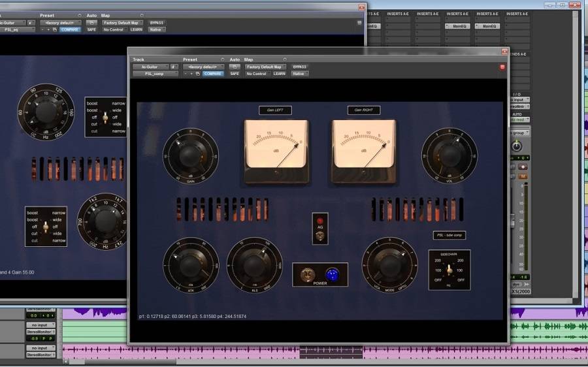Viewport: 588px width, 367px height.
Task: Click the GAIN knob on the compressor
Action: coord(190,155)
